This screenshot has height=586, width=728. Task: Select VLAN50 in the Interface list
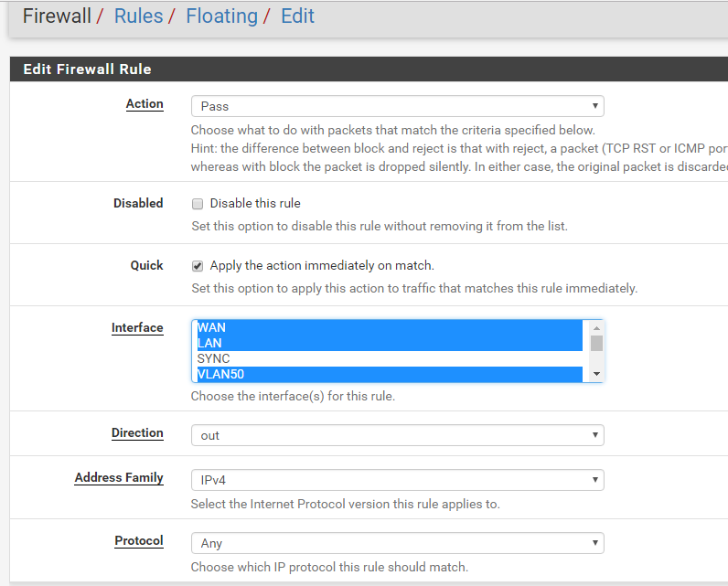pos(389,374)
